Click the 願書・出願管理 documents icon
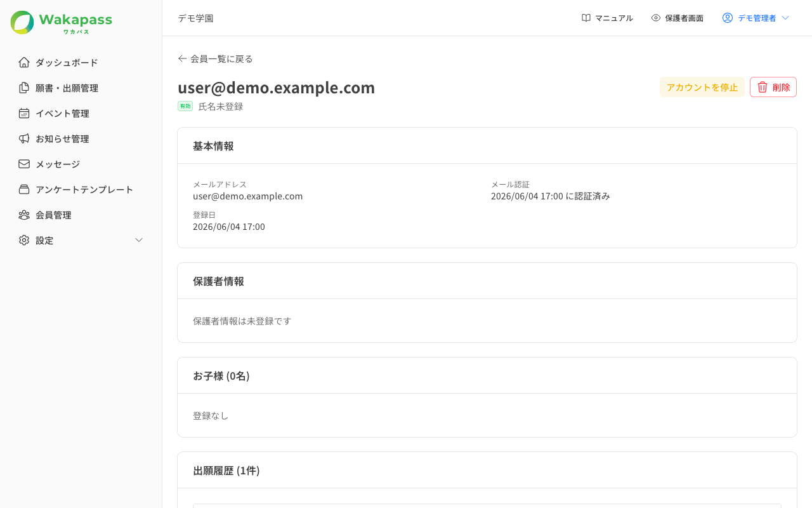The width and height of the screenshot is (812, 508). coord(24,88)
